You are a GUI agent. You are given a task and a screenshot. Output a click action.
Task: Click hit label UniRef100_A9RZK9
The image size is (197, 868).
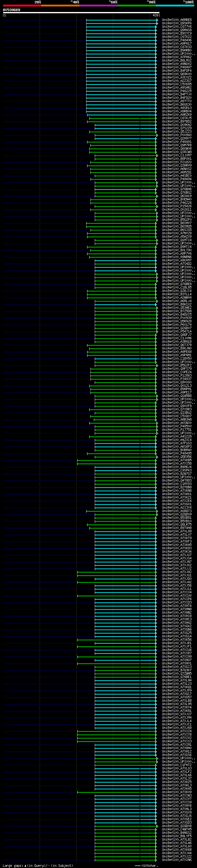coord(177,115)
